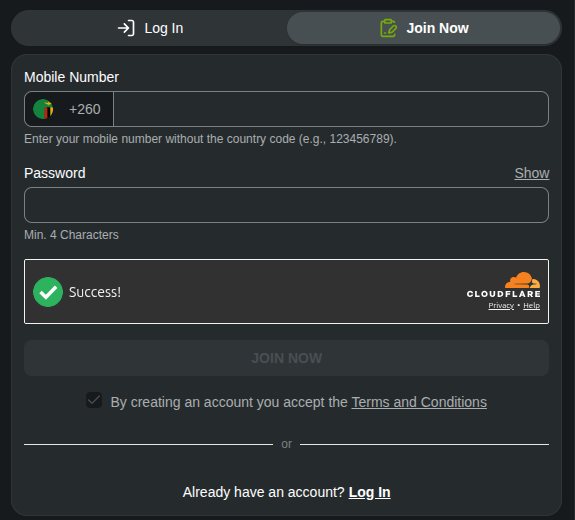Open the Cloudflare Privacy link
The width and height of the screenshot is (575, 520).
coord(501,305)
